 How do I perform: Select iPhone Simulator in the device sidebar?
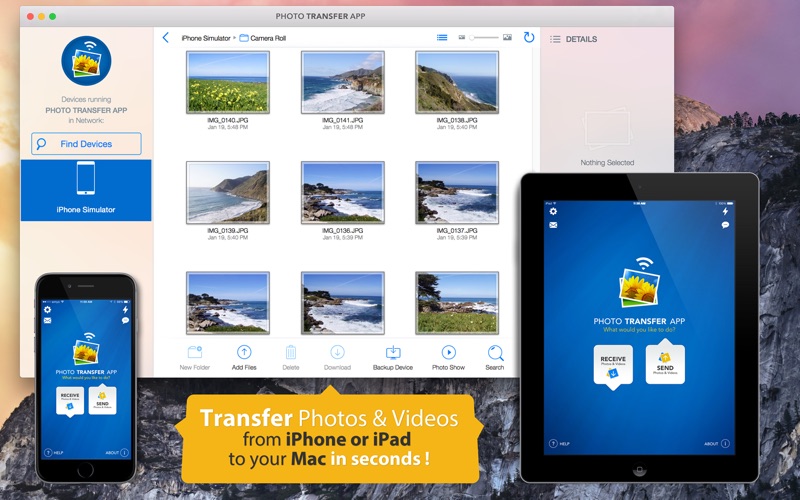(85, 190)
